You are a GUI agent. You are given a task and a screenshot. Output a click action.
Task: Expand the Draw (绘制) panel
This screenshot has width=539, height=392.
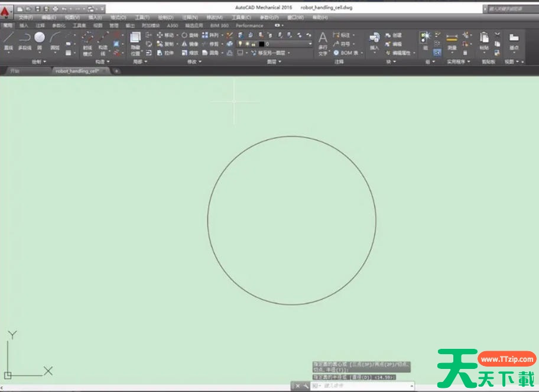coord(42,61)
